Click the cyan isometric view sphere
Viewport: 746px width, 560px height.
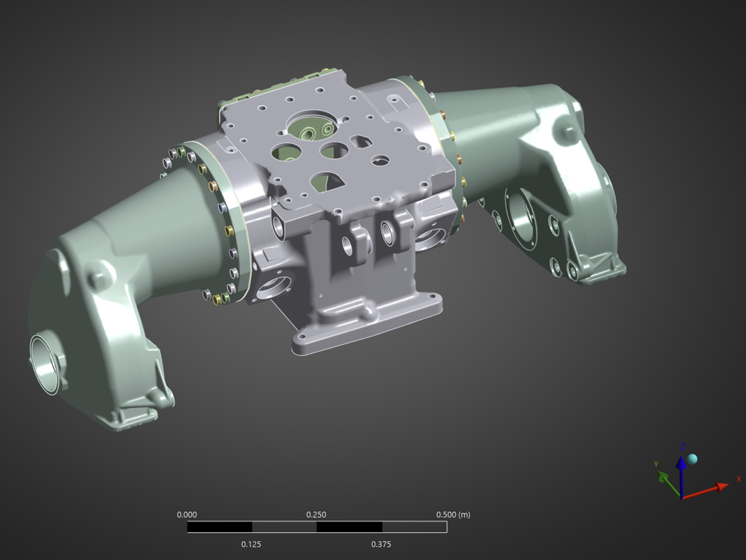click(x=692, y=459)
